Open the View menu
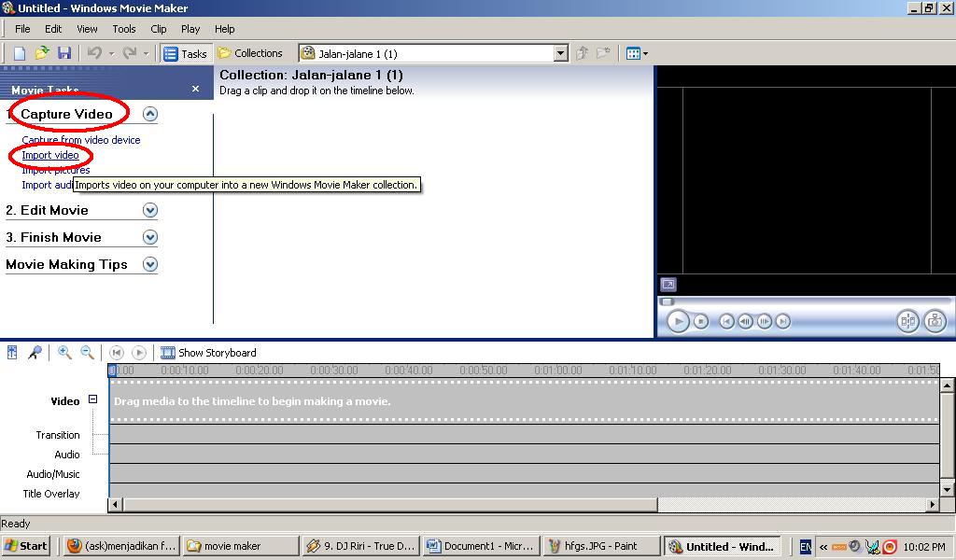Image resolution: width=956 pixels, height=560 pixels. click(x=87, y=29)
